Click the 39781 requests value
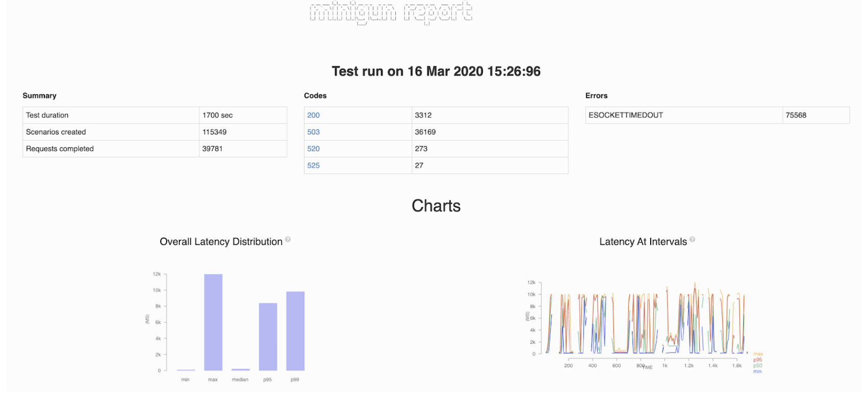The image size is (868, 406). (x=212, y=149)
